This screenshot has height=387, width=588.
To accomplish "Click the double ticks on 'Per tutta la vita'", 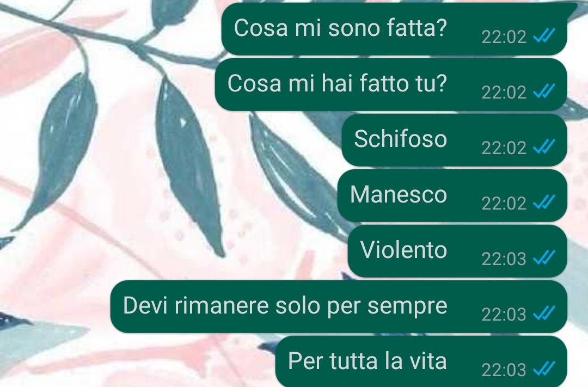I will [544, 368].
